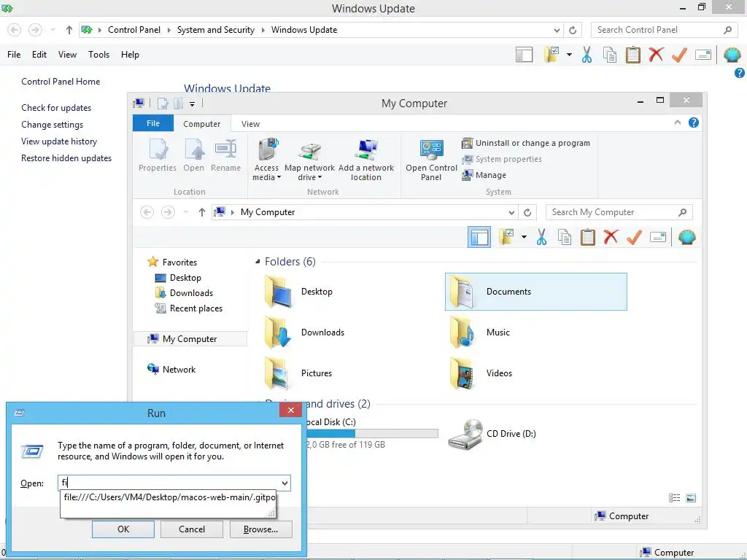Open the Desktop folder icon
The width and height of the screenshot is (747, 560).
pyautogui.click(x=278, y=292)
